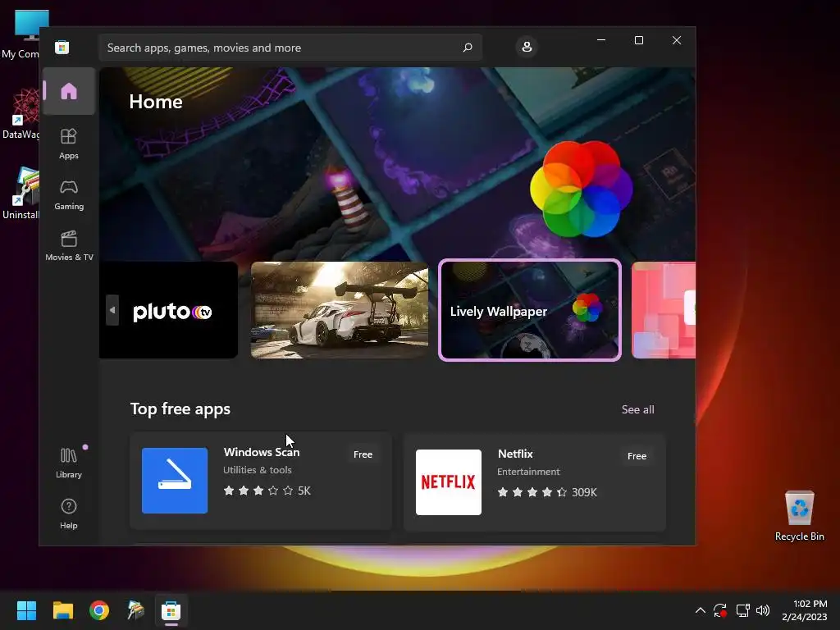
Task: Click the sync update tray icon
Action: (x=720, y=610)
